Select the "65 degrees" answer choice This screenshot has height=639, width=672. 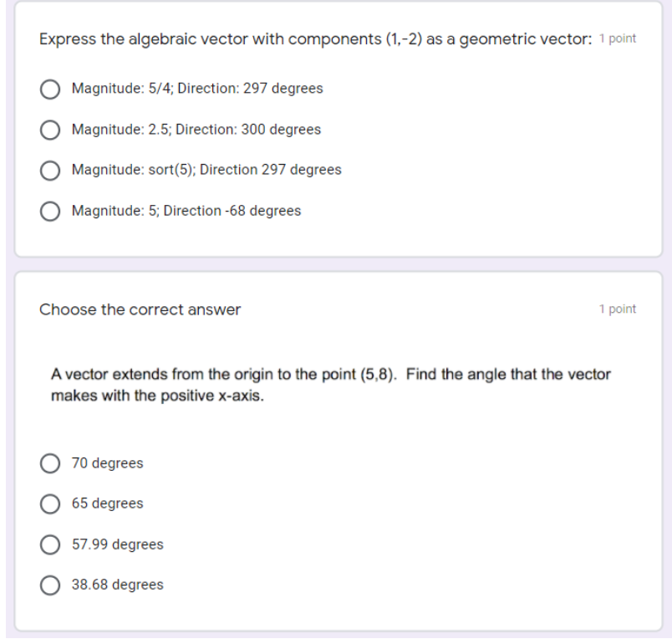(50, 503)
